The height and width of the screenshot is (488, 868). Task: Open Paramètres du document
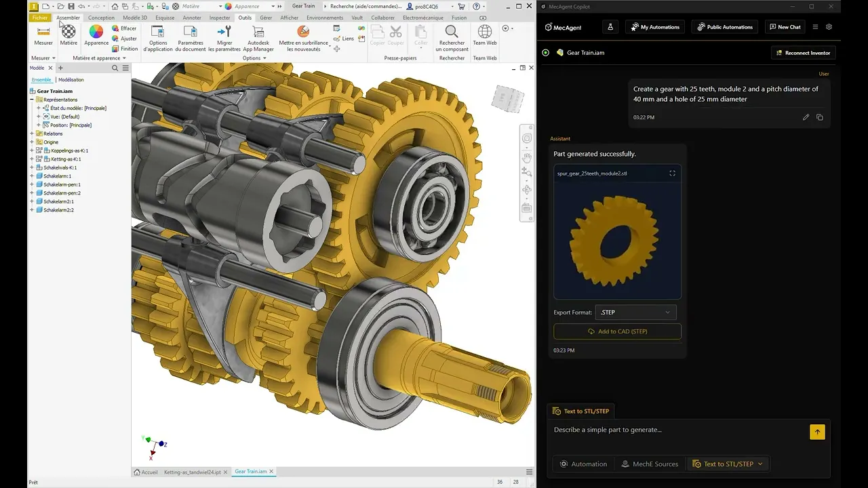pos(191,39)
